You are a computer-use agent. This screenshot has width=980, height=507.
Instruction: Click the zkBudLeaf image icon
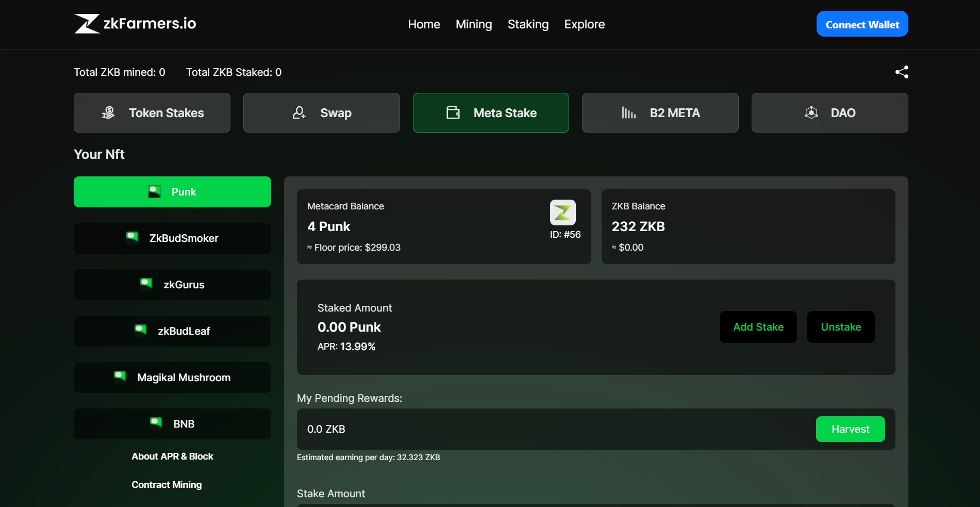(x=141, y=330)
